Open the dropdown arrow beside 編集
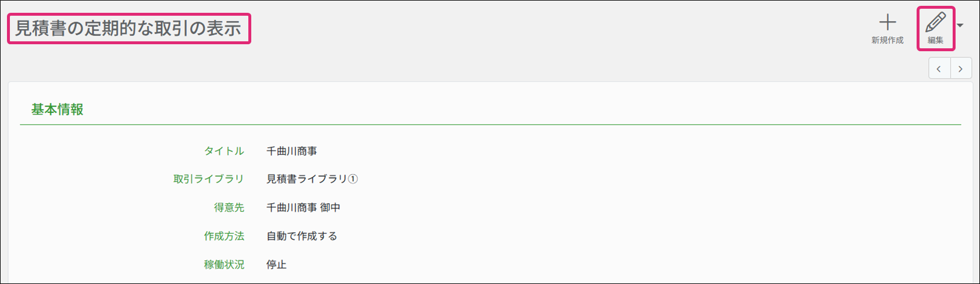Viewport: 980px width, 284px height. 960,26
